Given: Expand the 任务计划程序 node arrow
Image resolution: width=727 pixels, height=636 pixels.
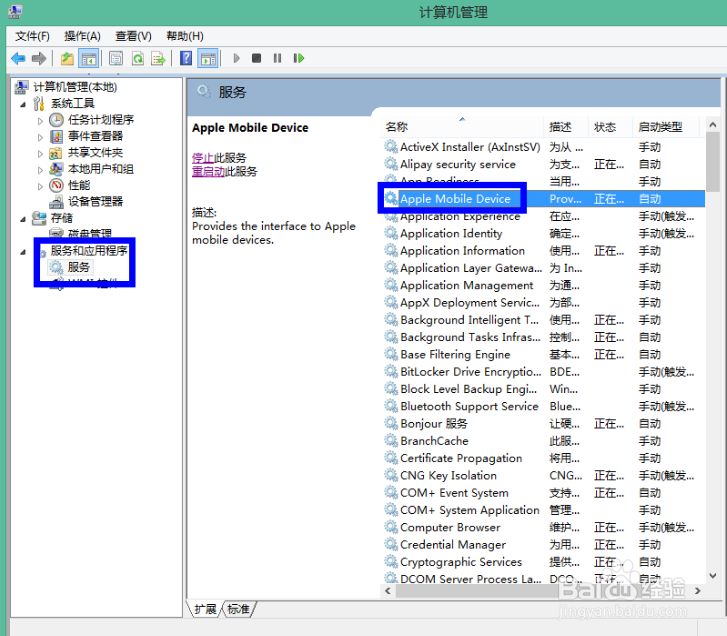Looking at the screenshot, I should click(x=40, y=121).
